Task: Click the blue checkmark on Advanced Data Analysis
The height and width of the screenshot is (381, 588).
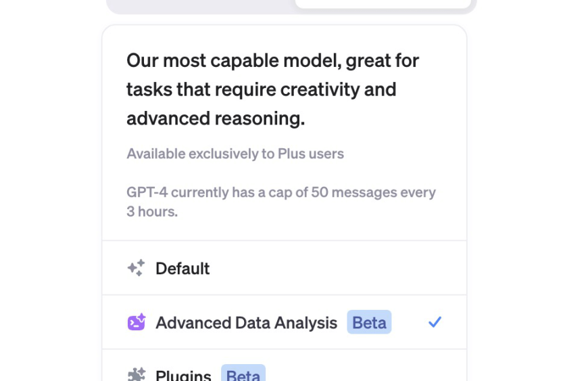Action: (435, 322)
